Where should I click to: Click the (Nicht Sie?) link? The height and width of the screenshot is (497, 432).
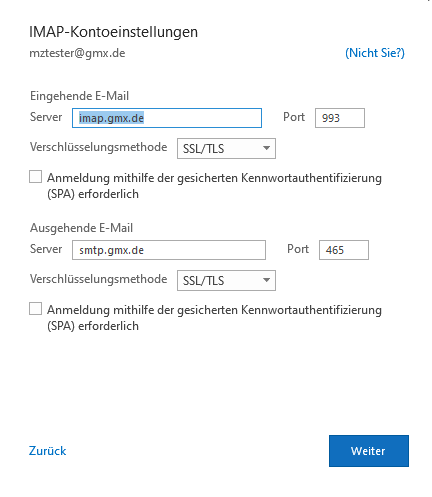point(375,53)
